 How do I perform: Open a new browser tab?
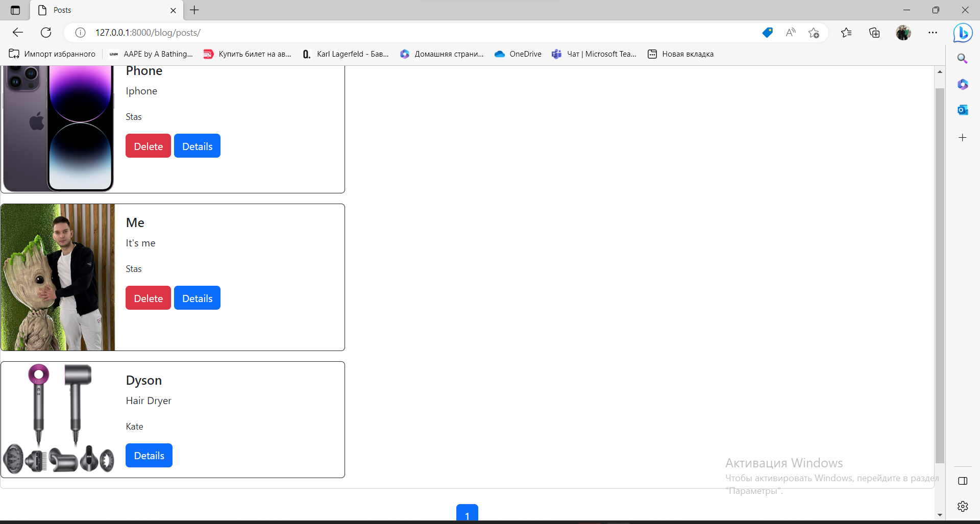click(x=194, y=10)
